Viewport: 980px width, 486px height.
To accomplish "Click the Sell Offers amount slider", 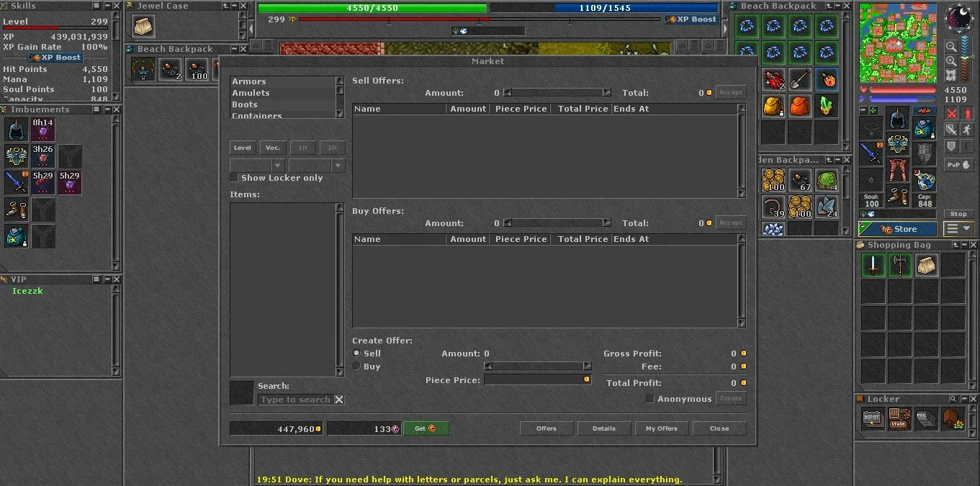I will 557,93.
